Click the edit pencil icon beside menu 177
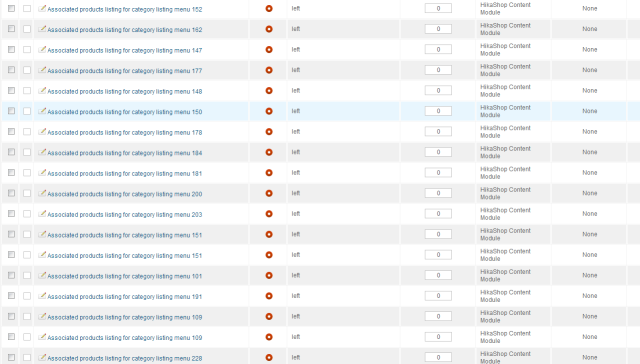 42,70
